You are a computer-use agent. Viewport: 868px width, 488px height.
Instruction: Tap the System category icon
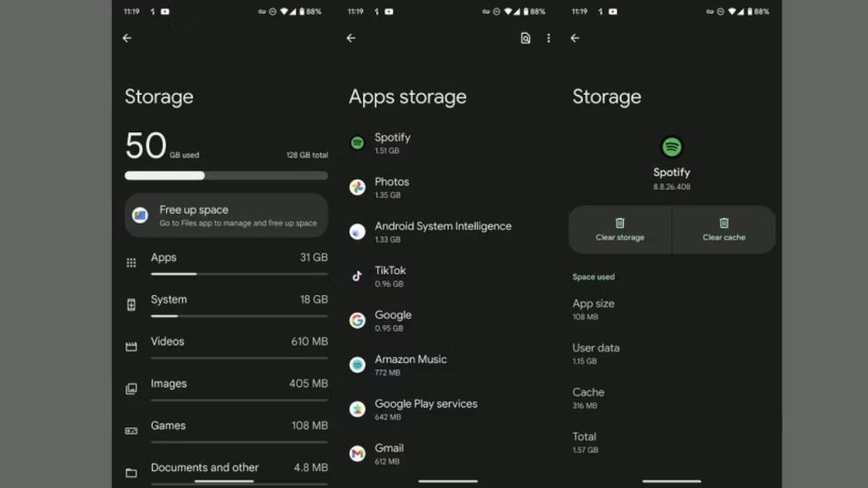click(131, 305)
